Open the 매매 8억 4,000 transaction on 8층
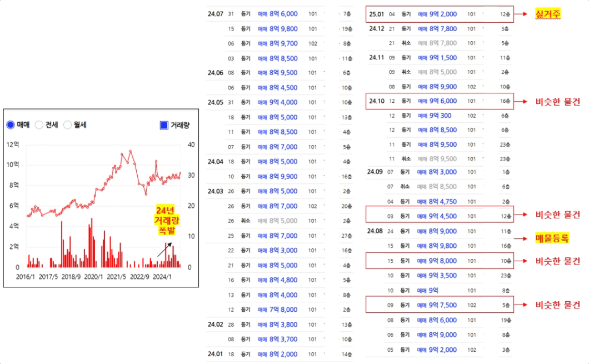The image size is (589, 364). point(278,295)
